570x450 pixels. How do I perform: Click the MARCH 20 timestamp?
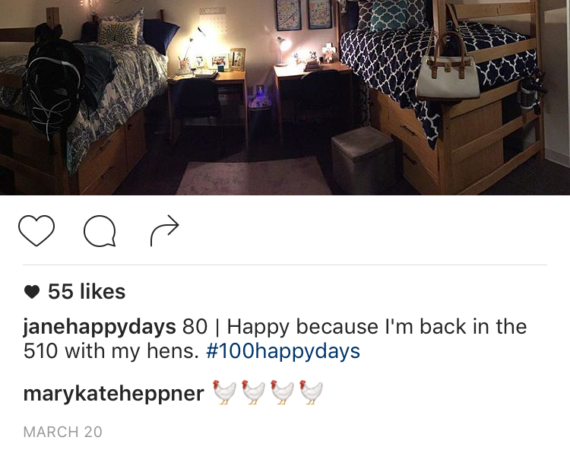(x=63, y=432)
